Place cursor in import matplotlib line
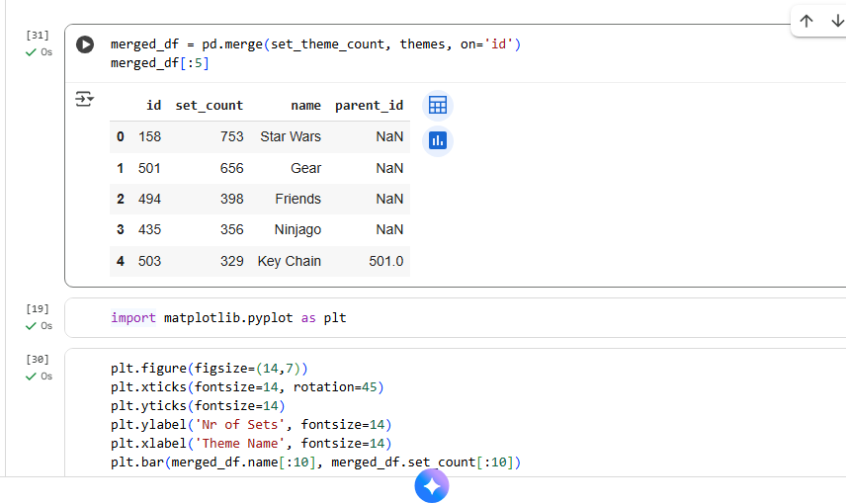This screenshot has height=504, width=846. (228, 318)
